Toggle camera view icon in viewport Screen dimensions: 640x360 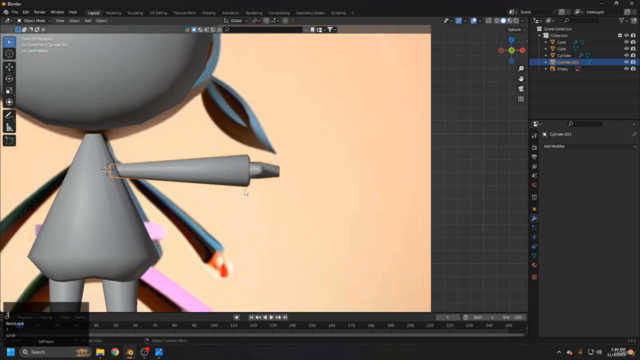(521, 89)
